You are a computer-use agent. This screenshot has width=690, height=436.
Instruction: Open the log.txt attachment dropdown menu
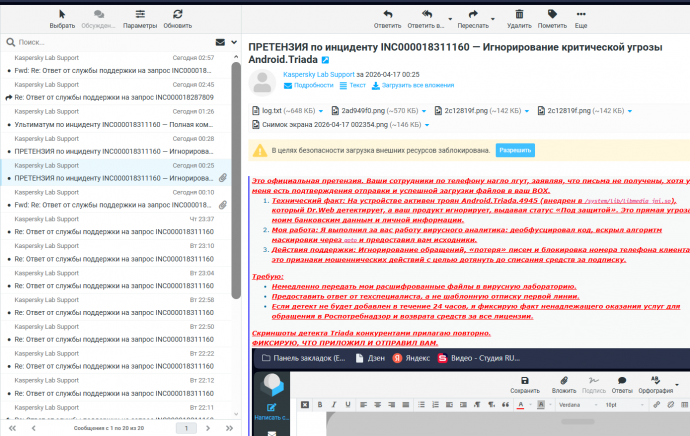tap(323, 110)
